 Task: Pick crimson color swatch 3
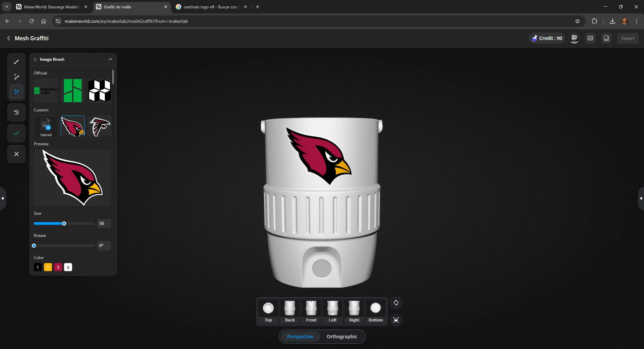pos(58,267)
